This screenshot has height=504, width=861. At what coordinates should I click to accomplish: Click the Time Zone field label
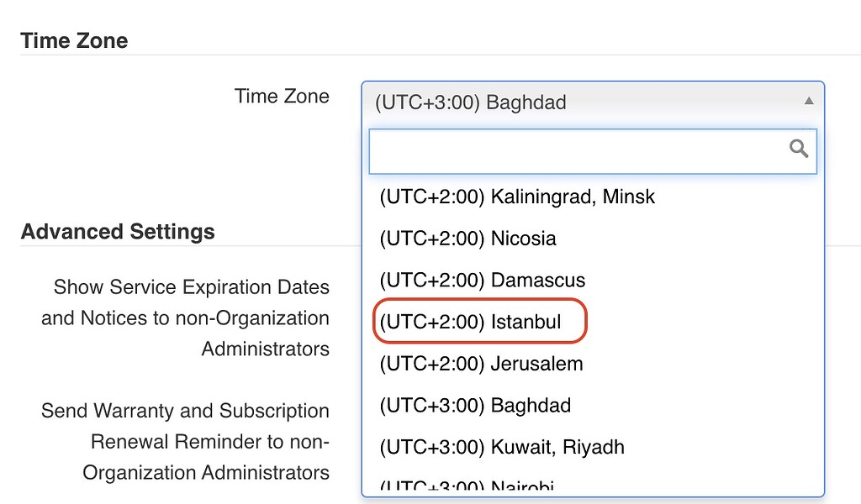(281, 96)
